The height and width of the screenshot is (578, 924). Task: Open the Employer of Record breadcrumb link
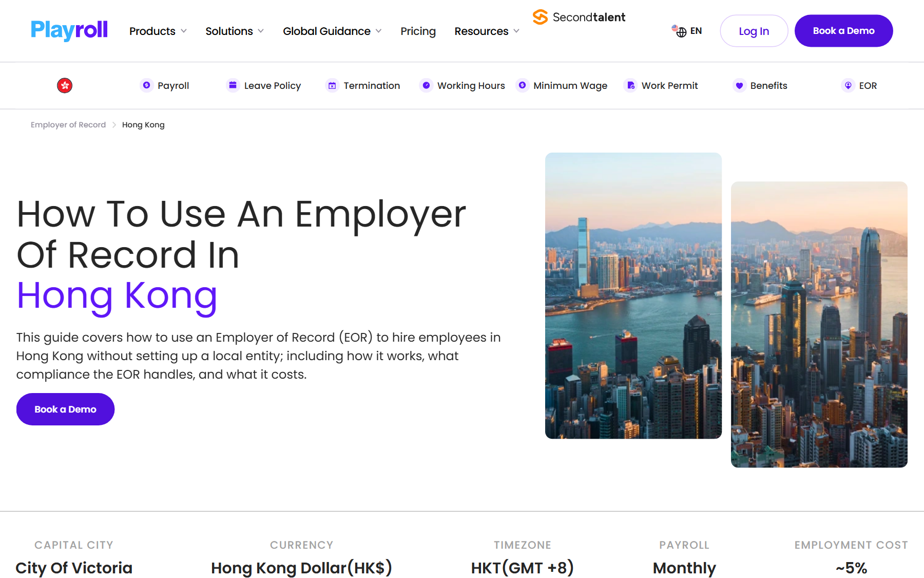pos(68,125)
